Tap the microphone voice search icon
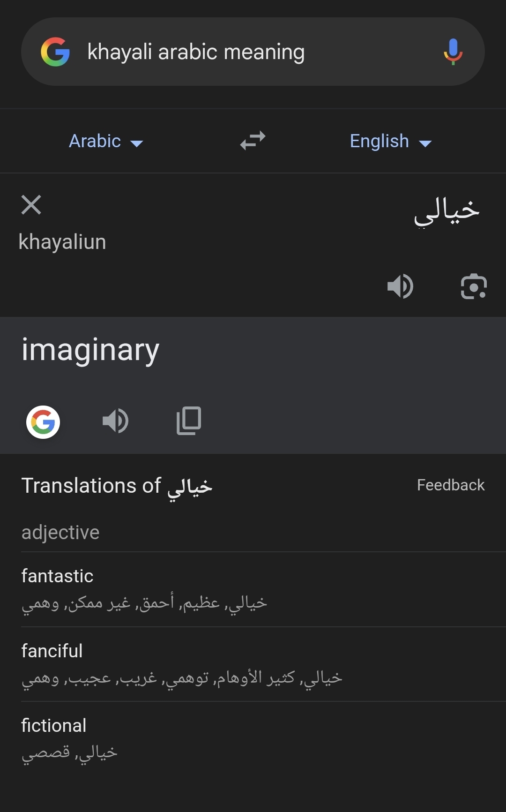 [453, 52]
